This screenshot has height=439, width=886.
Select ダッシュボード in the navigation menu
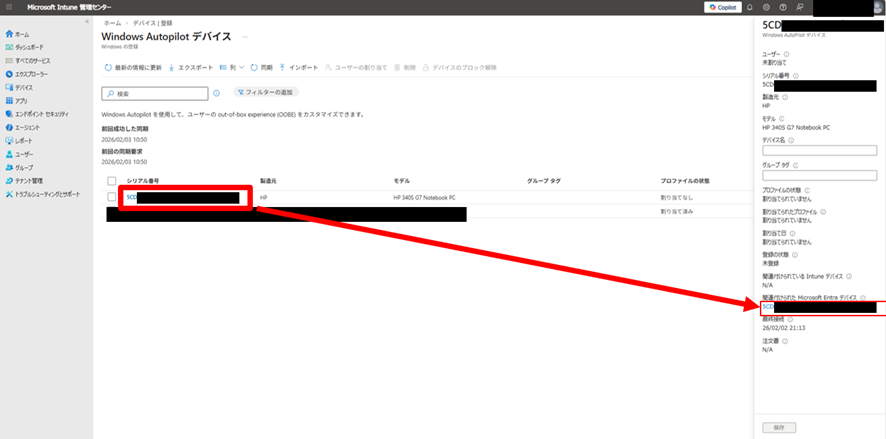29,47
